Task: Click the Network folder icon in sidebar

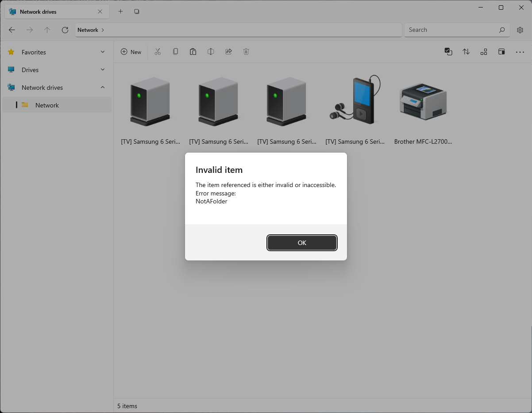Action: [x=25, y=105]
